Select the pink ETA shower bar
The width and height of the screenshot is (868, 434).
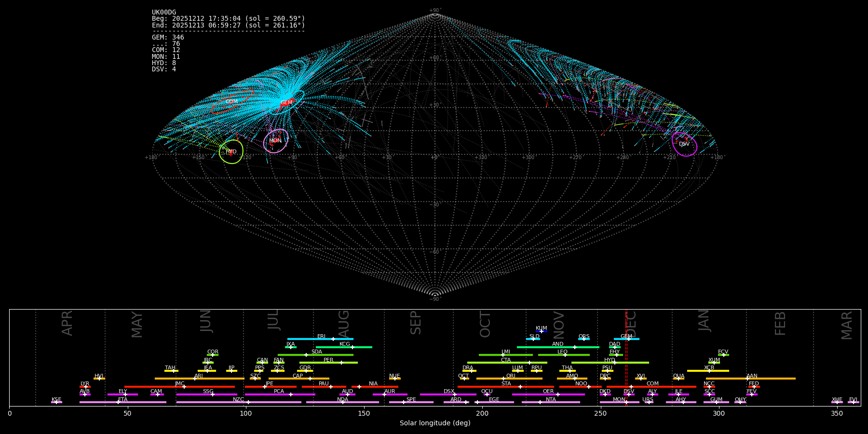click(x=123, y=402)
